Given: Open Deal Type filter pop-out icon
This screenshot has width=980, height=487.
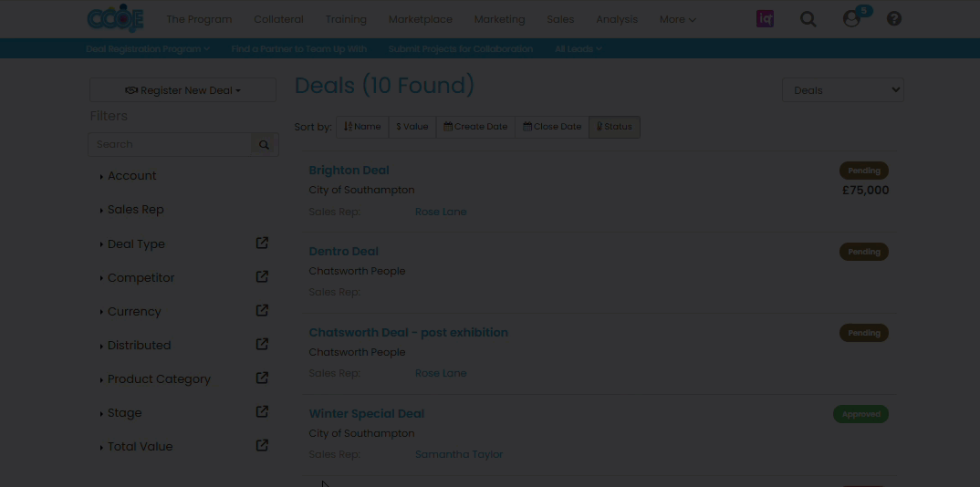Looking at the screenshot, I should [263, 243].
